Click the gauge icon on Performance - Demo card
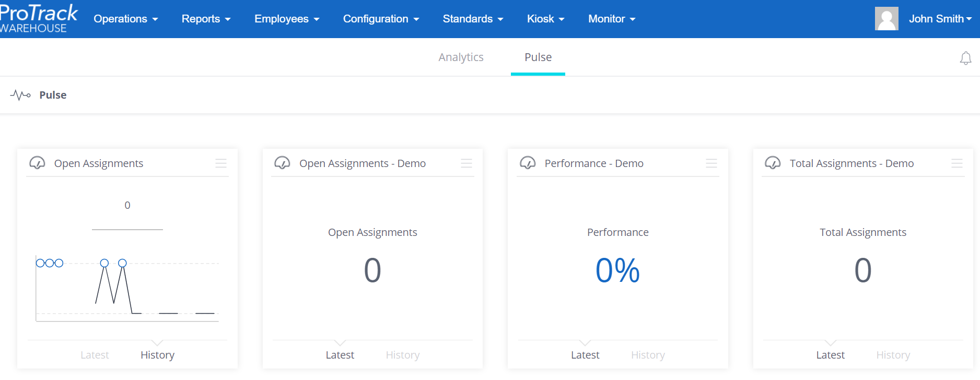The height and width of the screenshot is (380, 980). [x=528, y=163]
